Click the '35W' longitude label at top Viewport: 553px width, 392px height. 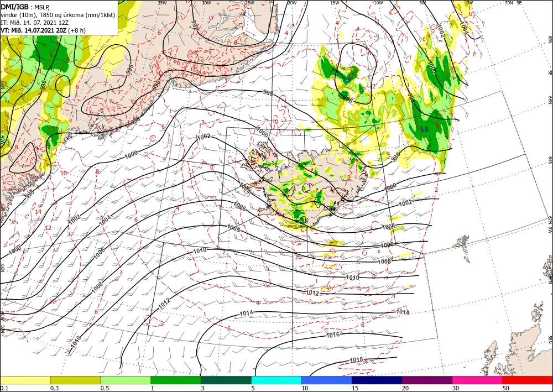click(x=162, y=3)
